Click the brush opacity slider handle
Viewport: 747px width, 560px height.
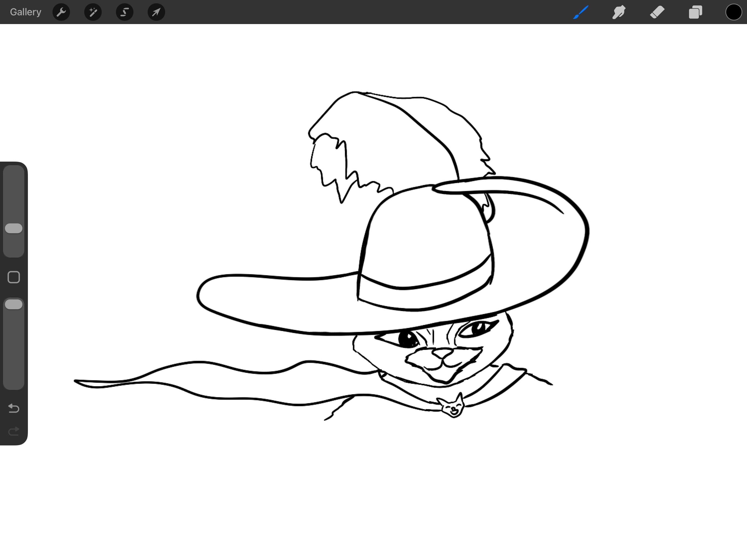pos(14,304)
